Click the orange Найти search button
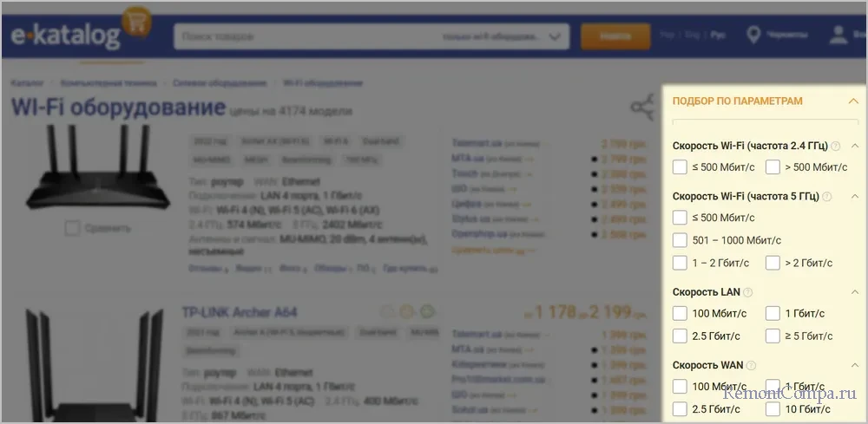The height and width of the screenshot is (424, 868). point(615,36)
